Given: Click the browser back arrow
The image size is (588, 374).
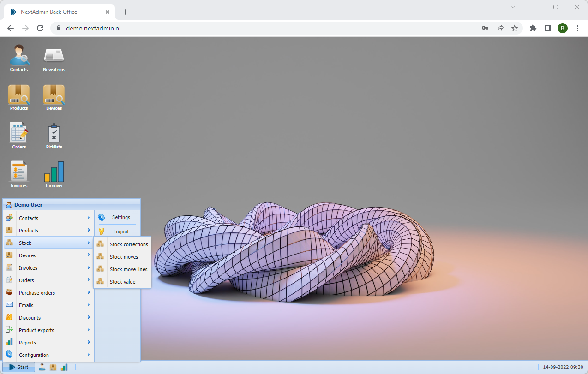Looking at the screenshot, I should pyautogui.click(x=11, y=28).
